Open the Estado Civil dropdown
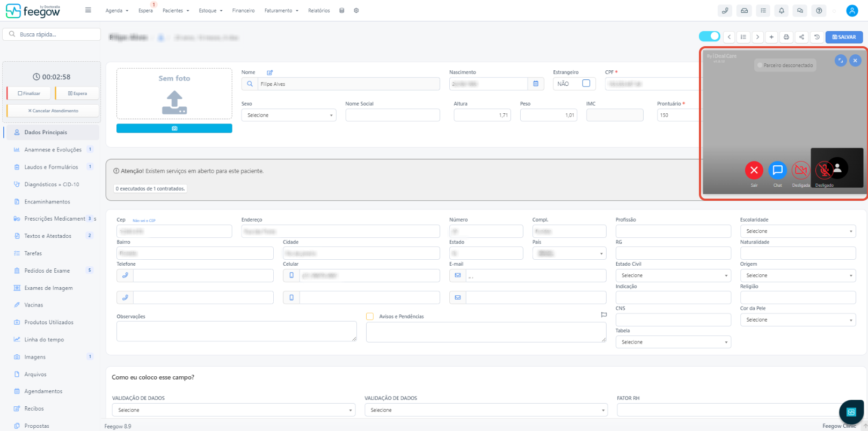868x431 pixels. tap(673, 275)
